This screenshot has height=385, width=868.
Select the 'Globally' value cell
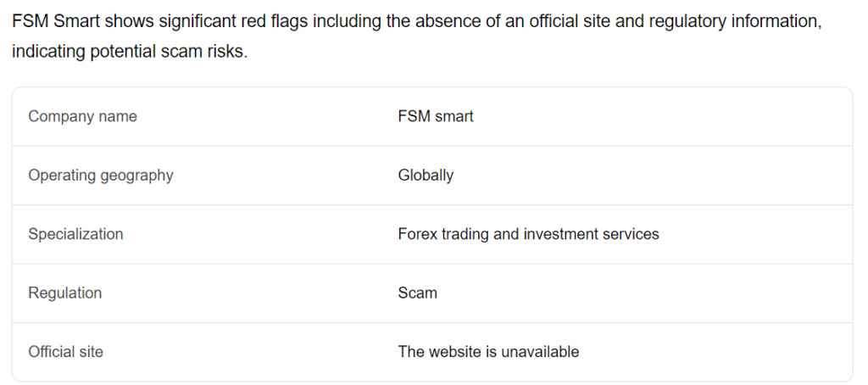pyautogui.click(x=426, y=176)
